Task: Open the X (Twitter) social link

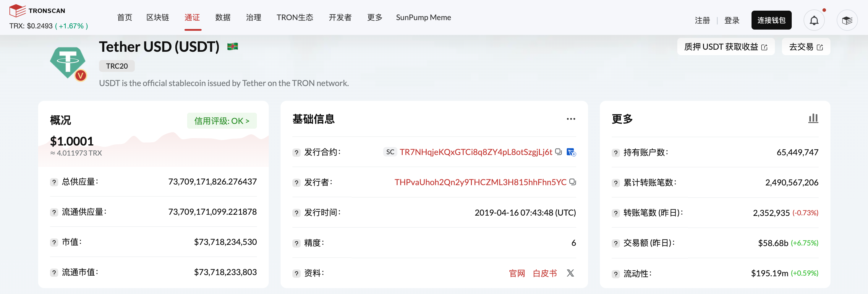Action: pos(570,273)
